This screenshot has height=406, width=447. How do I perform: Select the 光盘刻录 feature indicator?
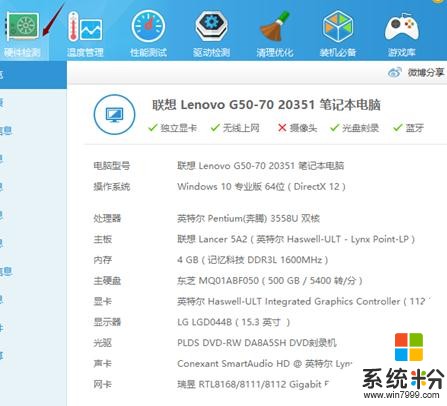354,128
